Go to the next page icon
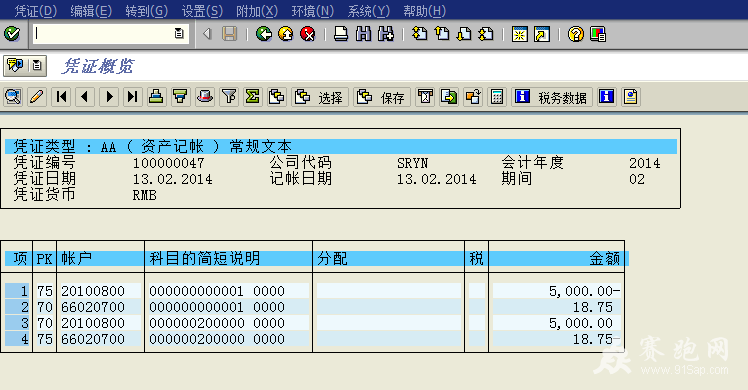The image size is (748, 390). pos(464,34)
